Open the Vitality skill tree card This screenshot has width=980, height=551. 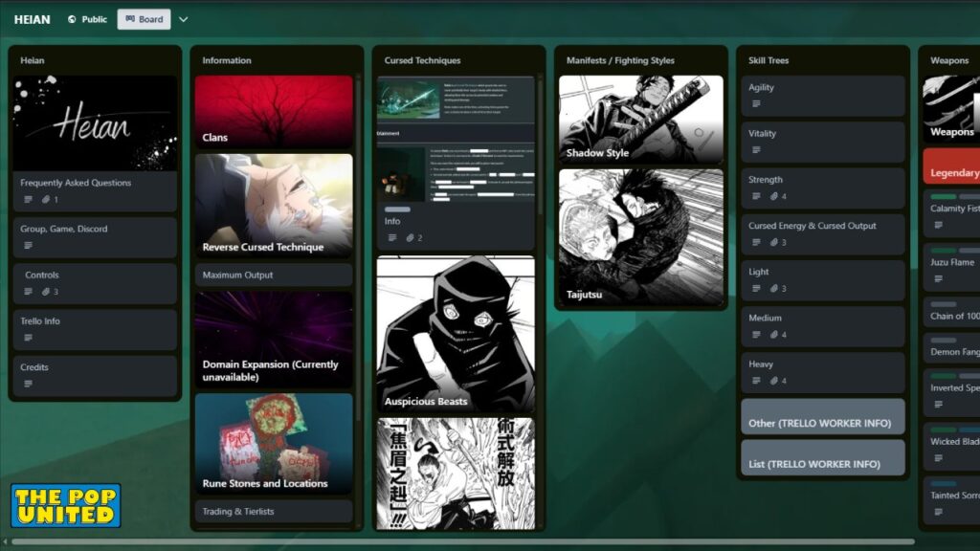click(x=822, y=142)
